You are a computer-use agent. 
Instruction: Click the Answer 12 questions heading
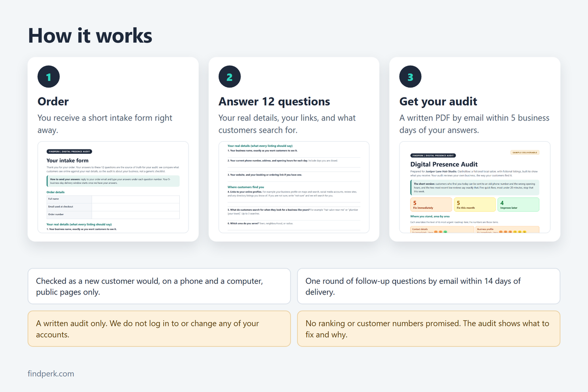coord(274,101)
